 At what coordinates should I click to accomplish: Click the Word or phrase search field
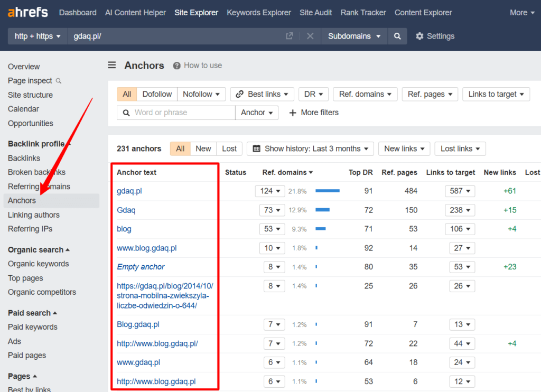(x=182, y=113)
